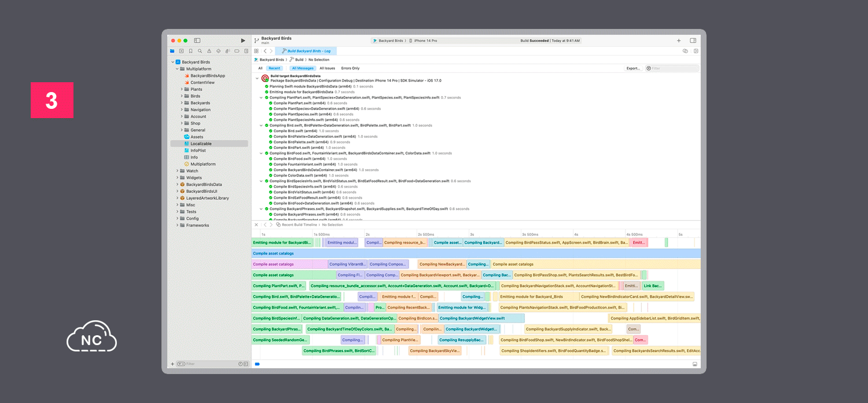Image resolution: width=868 pixels, height=403 pixels.
Task: Click the add editor on right icon
Action: pos(696,51)
